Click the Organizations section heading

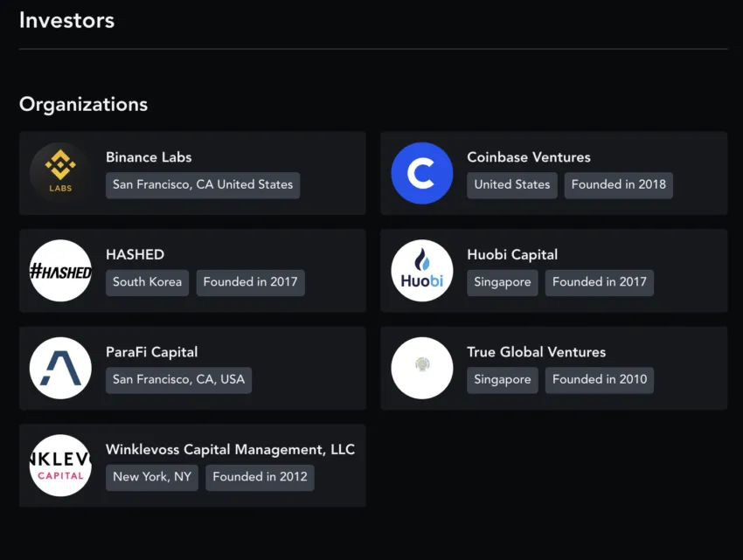tap(83, 104)
